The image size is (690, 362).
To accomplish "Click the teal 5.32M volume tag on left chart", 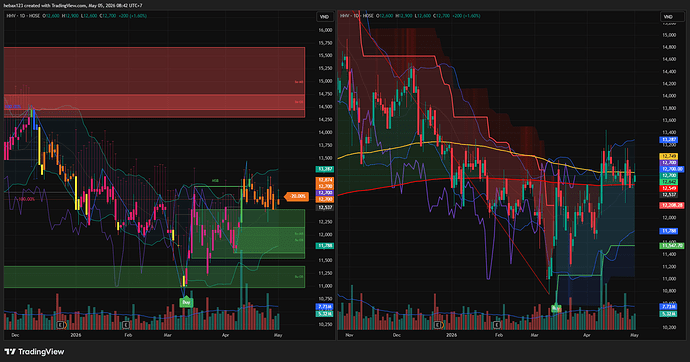I will [325, 314].
